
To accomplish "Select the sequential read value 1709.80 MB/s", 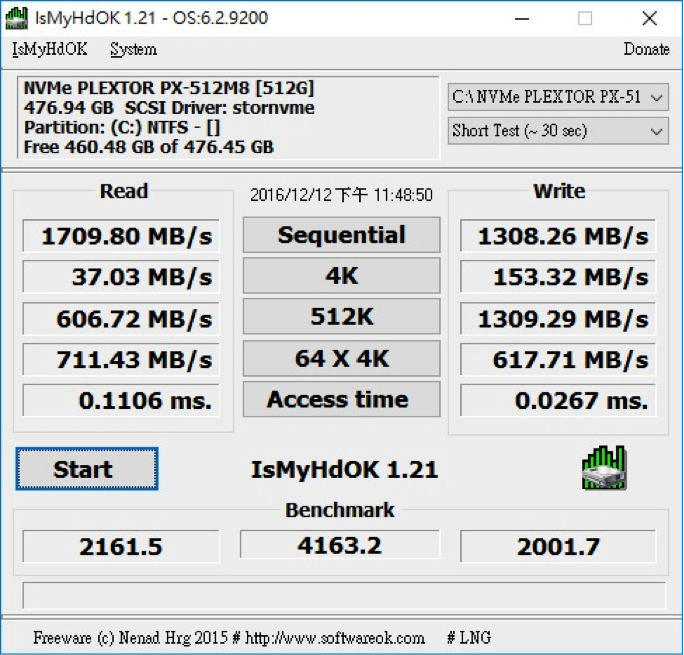I will click(121, 236).
